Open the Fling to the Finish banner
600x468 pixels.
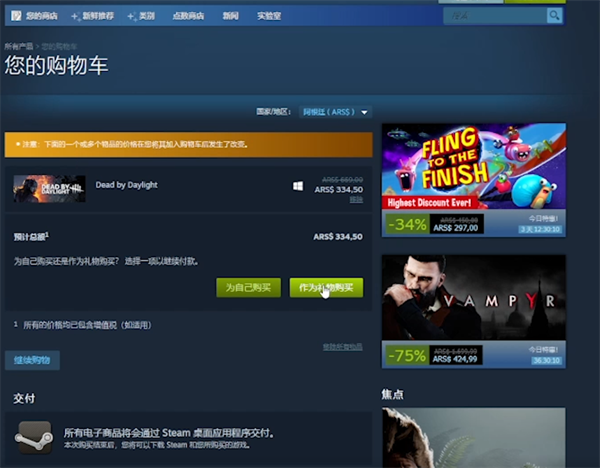click(474, 166)
